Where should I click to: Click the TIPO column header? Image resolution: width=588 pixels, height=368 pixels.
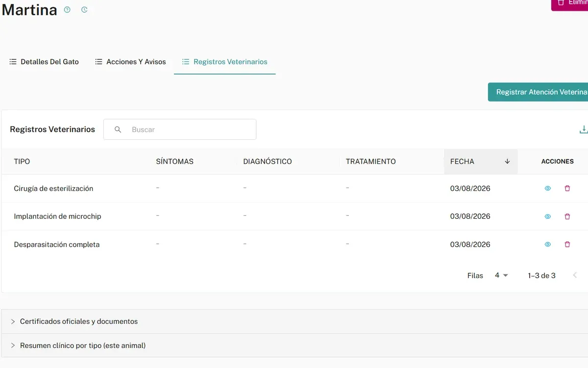point(22,161)
